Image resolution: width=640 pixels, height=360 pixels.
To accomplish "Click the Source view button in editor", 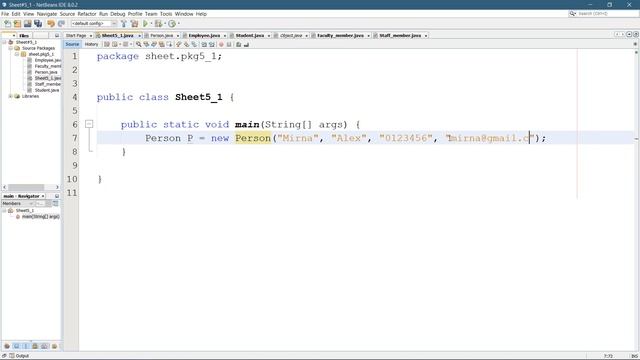I will click(72, 44).
